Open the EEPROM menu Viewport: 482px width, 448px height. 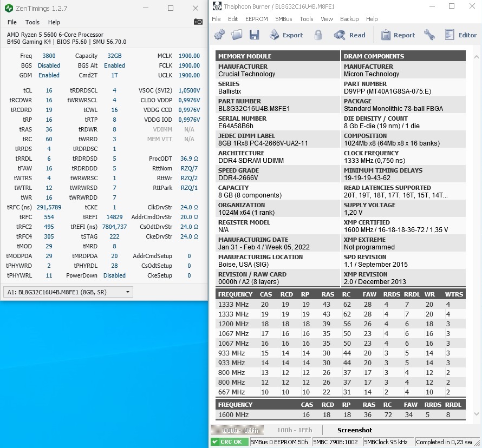point(256,19)
